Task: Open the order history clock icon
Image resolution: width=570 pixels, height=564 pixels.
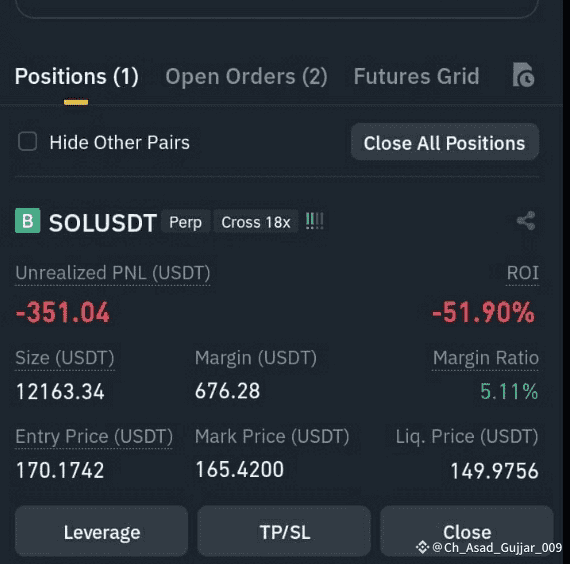Action: 523,75
